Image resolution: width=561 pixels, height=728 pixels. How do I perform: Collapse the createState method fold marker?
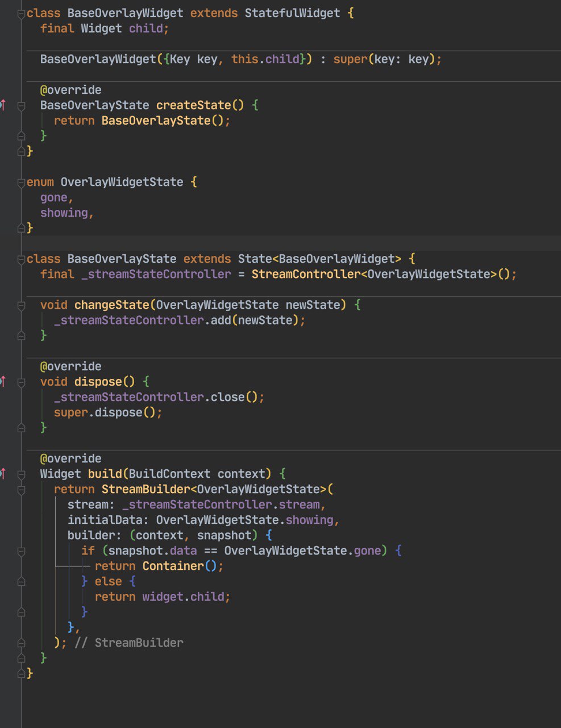pyautogui.click(x=21, y=106)
